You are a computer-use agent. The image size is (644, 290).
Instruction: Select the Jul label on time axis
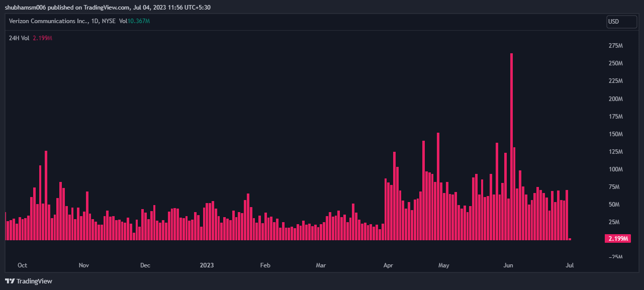pyautogui.click(x=569, y=265)
